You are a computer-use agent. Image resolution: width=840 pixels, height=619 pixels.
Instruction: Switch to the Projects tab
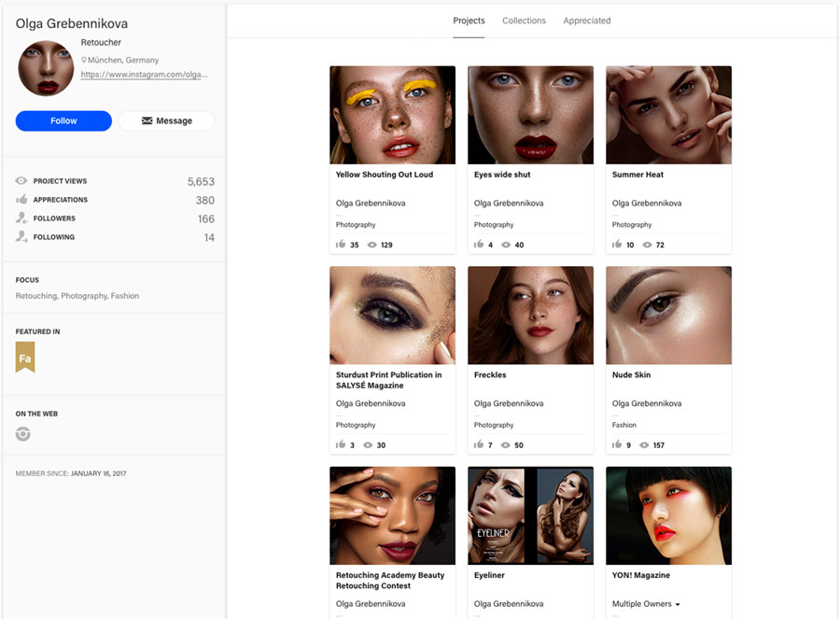[469, 21]
